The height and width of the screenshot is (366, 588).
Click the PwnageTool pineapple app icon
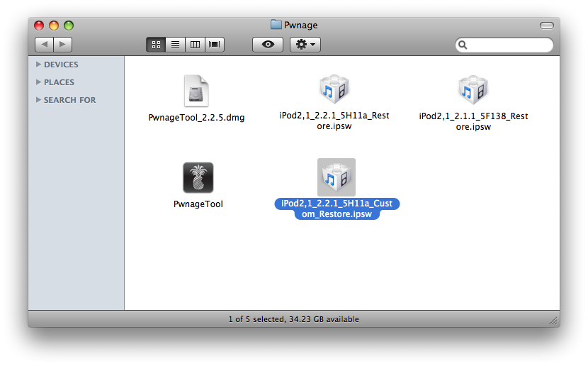[x=198, y=177]
